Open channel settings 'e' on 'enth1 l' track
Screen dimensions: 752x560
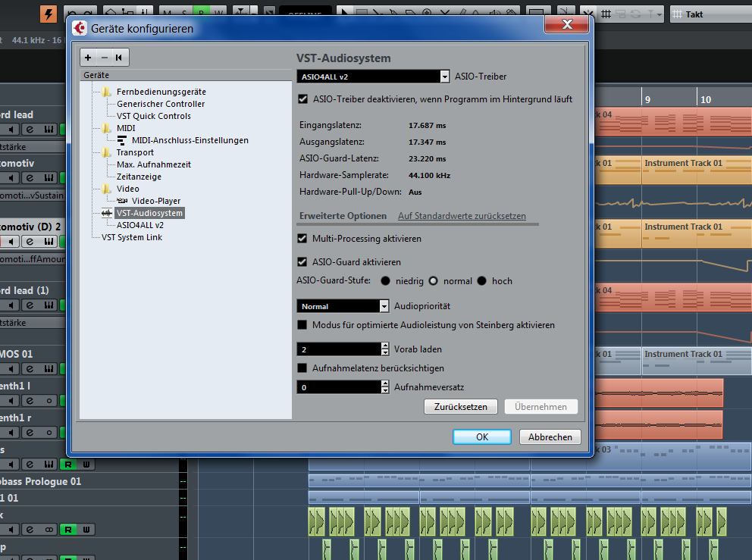30,401
